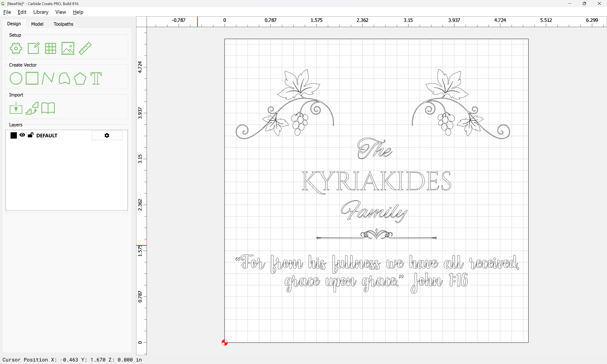Viewport: 607px width, 364px height.
Task: Switch to the Design tab
Action: [14, 24]
